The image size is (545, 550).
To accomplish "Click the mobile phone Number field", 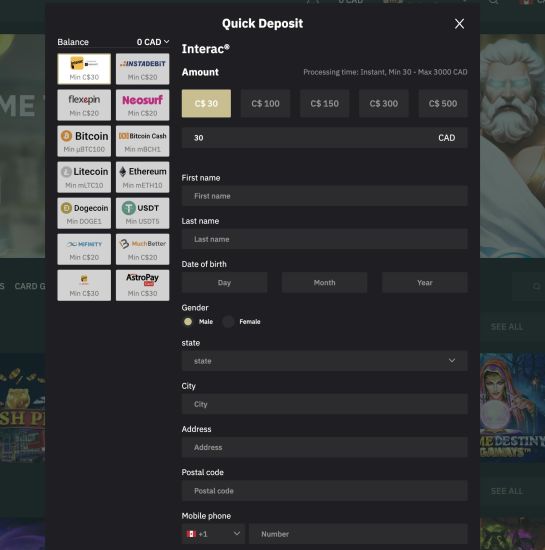I will pos(358,534).
